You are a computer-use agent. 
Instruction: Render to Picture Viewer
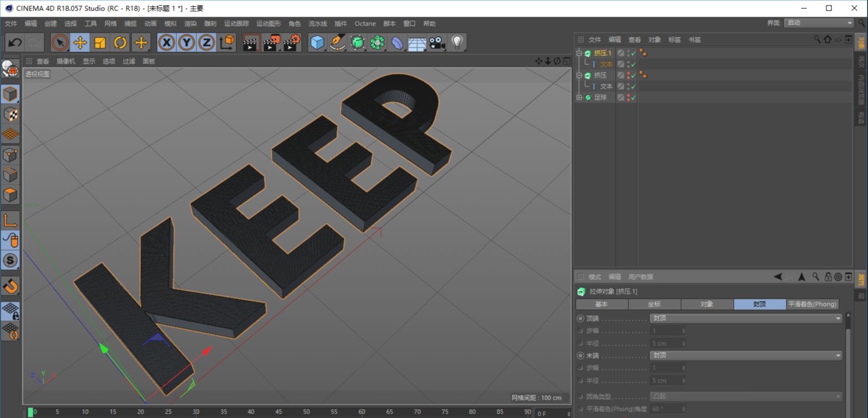pos(271,42)
